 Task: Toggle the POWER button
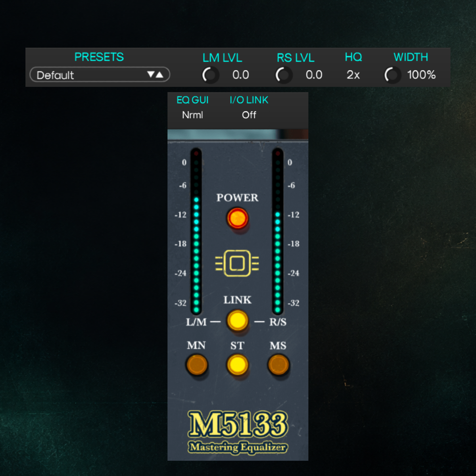coord(237,218)
